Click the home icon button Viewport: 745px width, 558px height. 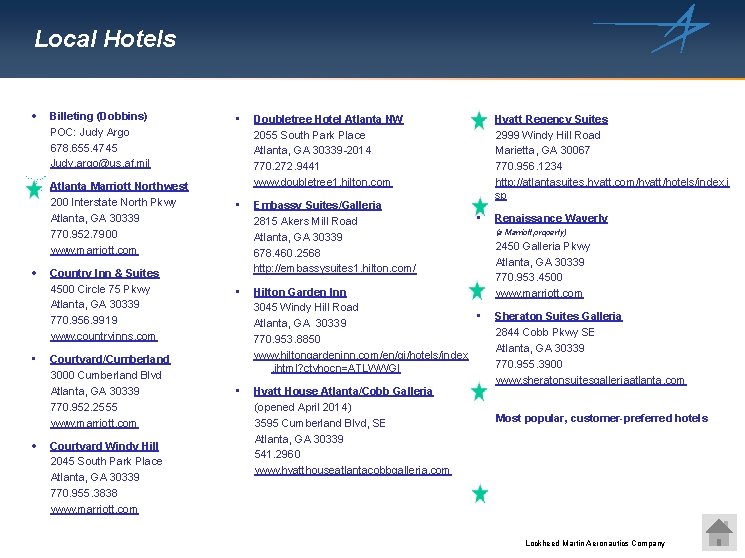[719, 532]
